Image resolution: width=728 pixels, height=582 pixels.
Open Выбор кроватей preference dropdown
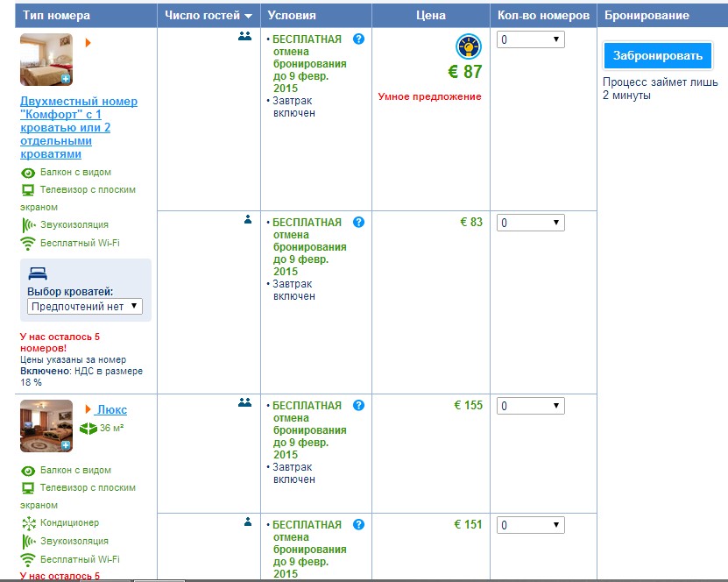point(84,306)
